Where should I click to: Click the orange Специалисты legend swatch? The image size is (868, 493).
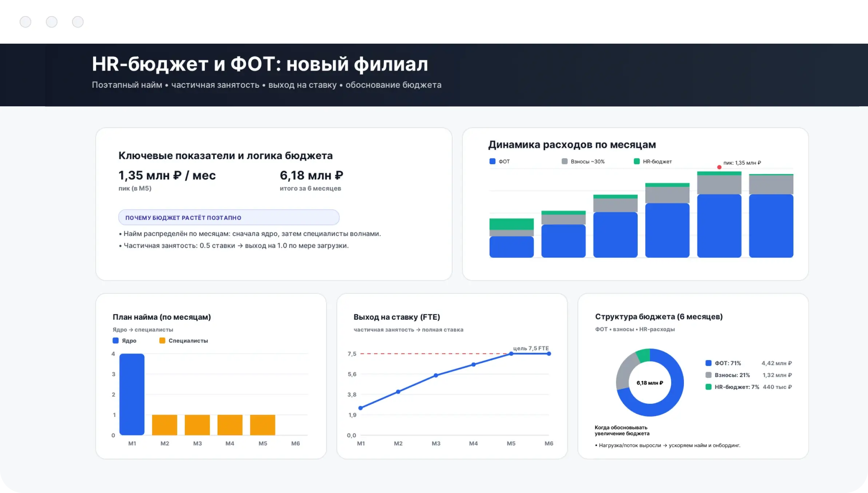coord(162,340)
